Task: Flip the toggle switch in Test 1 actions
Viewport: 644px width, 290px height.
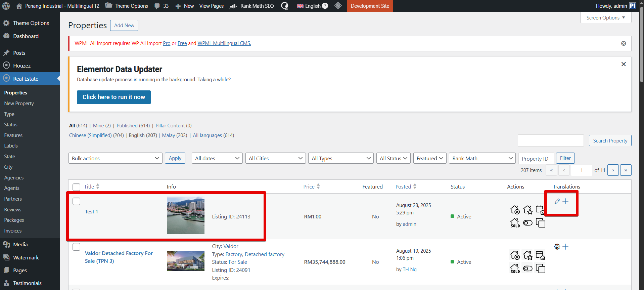Action: pyautogui.click(x=527, y=223)
